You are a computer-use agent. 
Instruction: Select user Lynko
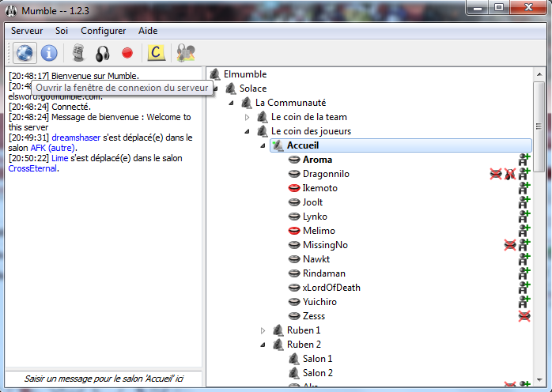point(315,217)
